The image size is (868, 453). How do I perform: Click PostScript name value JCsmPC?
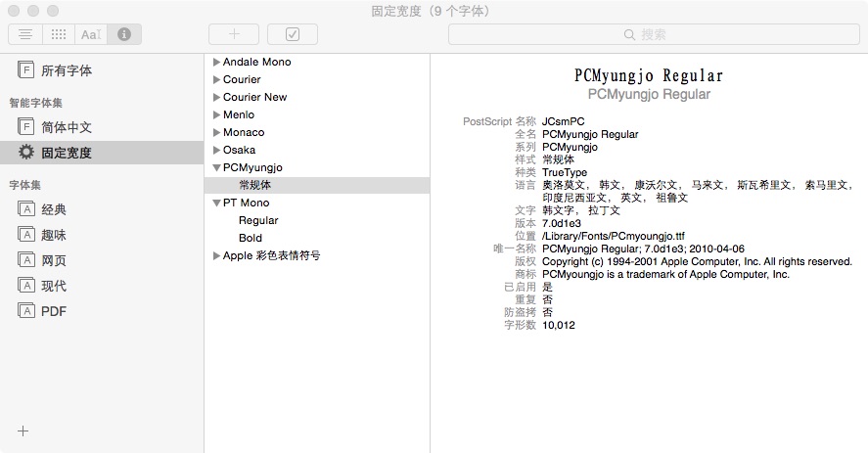point(563,121)
